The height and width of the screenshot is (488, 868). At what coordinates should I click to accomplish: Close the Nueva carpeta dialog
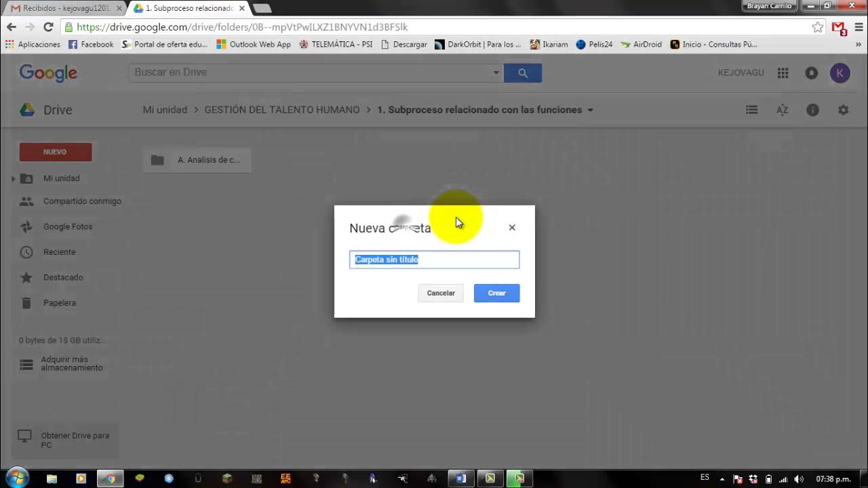[x=512, y=228]
